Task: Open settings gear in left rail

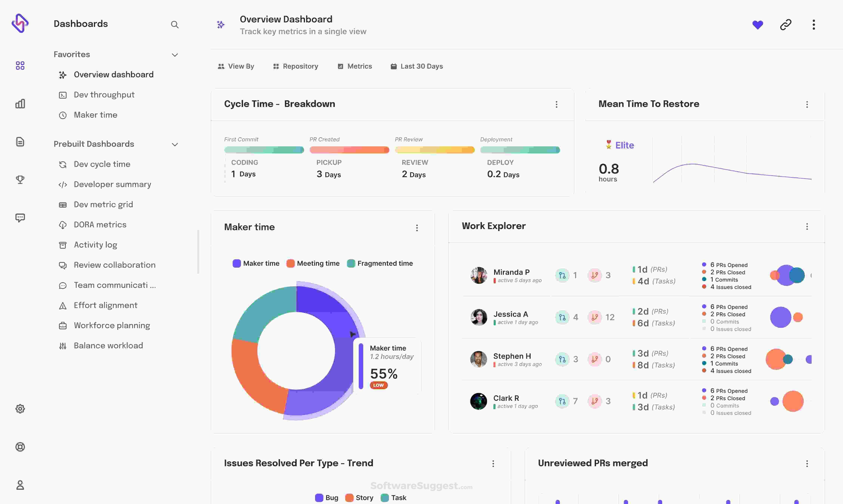Action: click(20, 409)
